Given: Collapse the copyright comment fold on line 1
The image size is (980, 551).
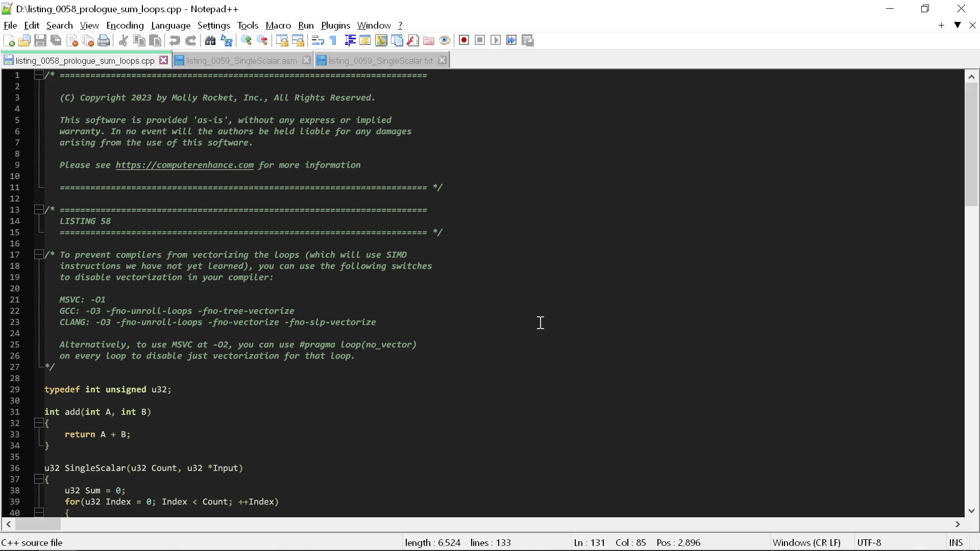Looking at the screenshot, I should tap(39, 75).
